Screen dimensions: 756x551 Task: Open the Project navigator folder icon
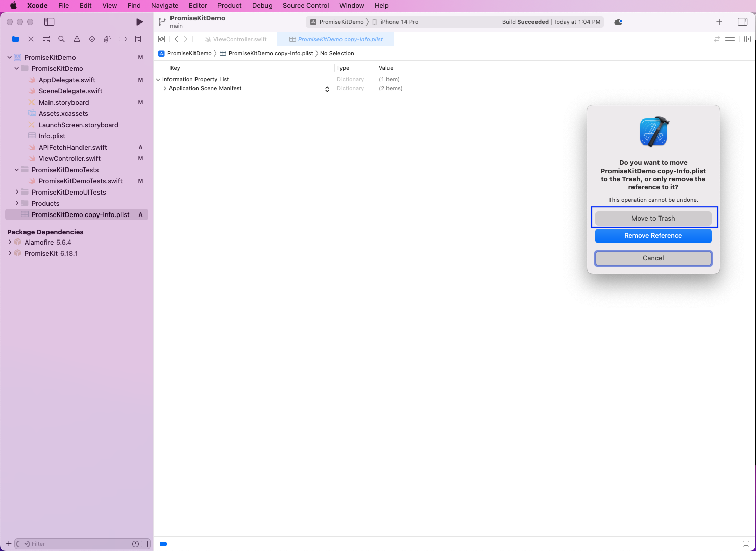pyautogui.click(x=16, y=39)
